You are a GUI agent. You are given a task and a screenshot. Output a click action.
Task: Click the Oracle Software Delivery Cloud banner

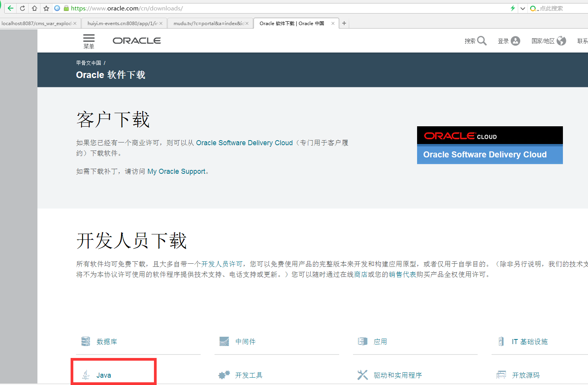point(490,145)
